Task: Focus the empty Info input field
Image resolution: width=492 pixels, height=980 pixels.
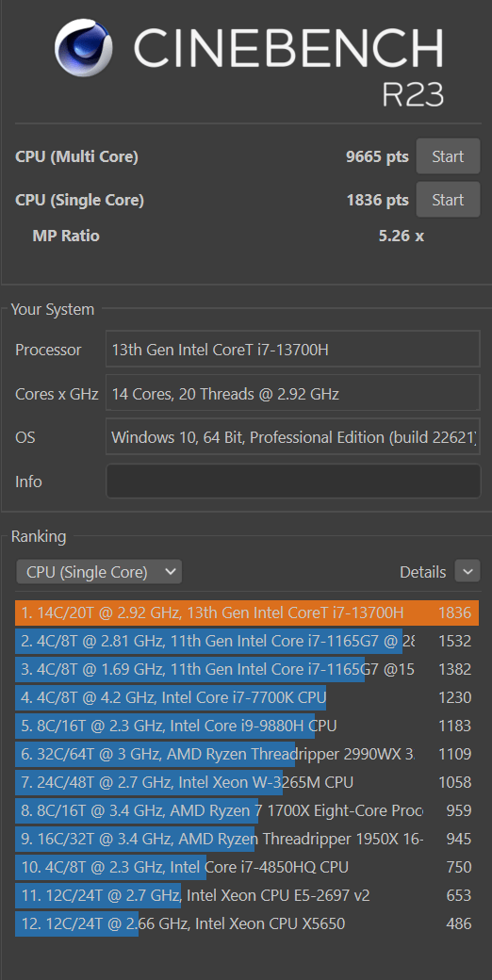Action: pyautogui.click(x=293, y=482)
